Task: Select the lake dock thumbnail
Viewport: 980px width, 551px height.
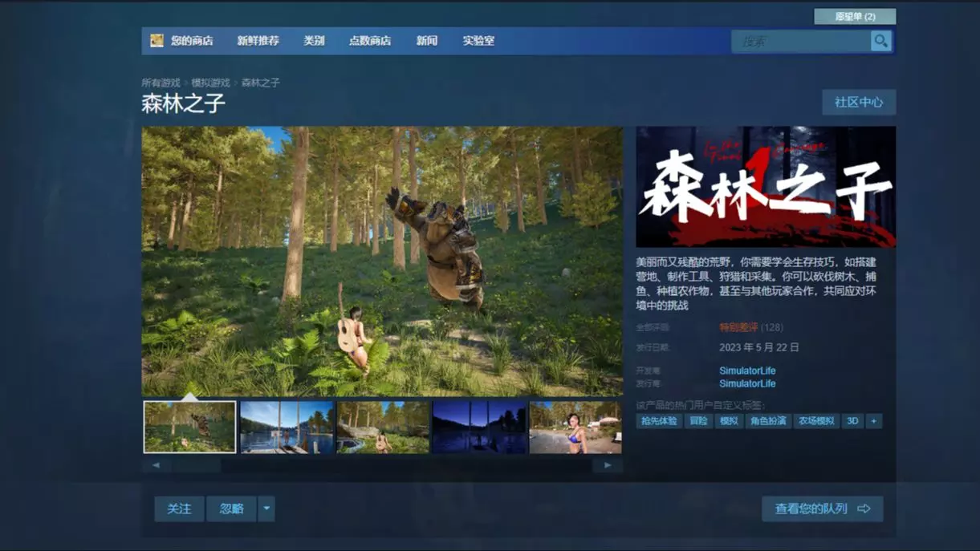Action: pyautogui.click(x=287, y=427)
